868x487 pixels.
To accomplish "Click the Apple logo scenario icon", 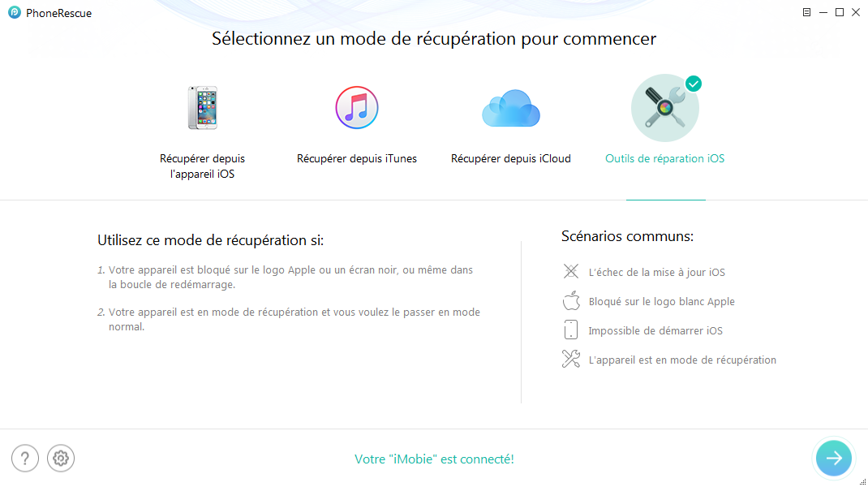I will click(571, 301).
